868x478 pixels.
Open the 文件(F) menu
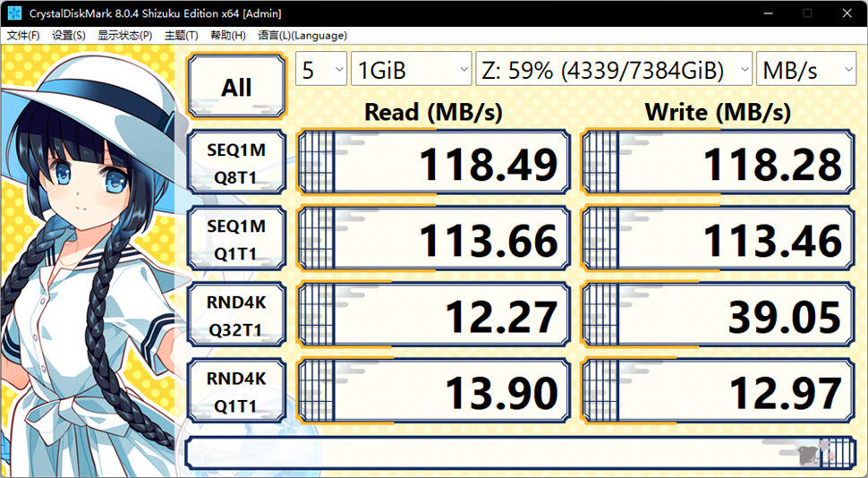pos(23,36)
